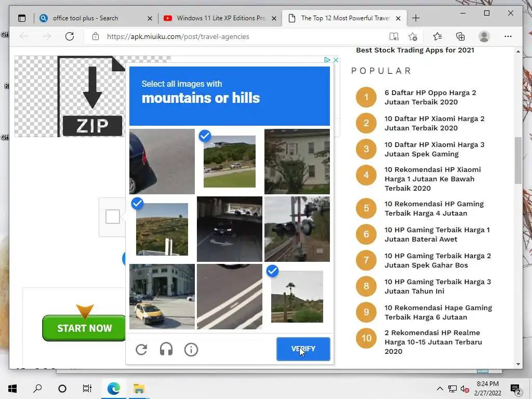This screenshot has width=532, height=399.
Task: Click the browser Back arrow
Action: point(24,36)
